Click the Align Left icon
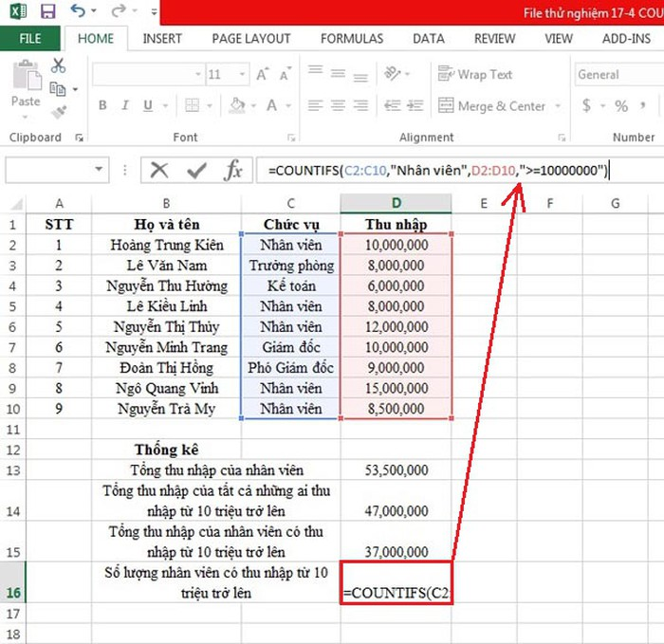The image size is (664, 644). [316, 105]
